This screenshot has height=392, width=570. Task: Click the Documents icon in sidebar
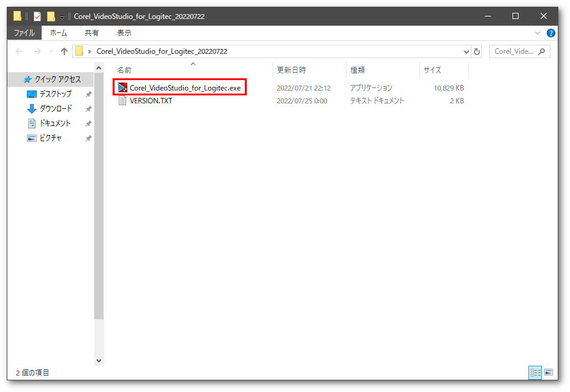pyautogui.click(x=32, y=124)
